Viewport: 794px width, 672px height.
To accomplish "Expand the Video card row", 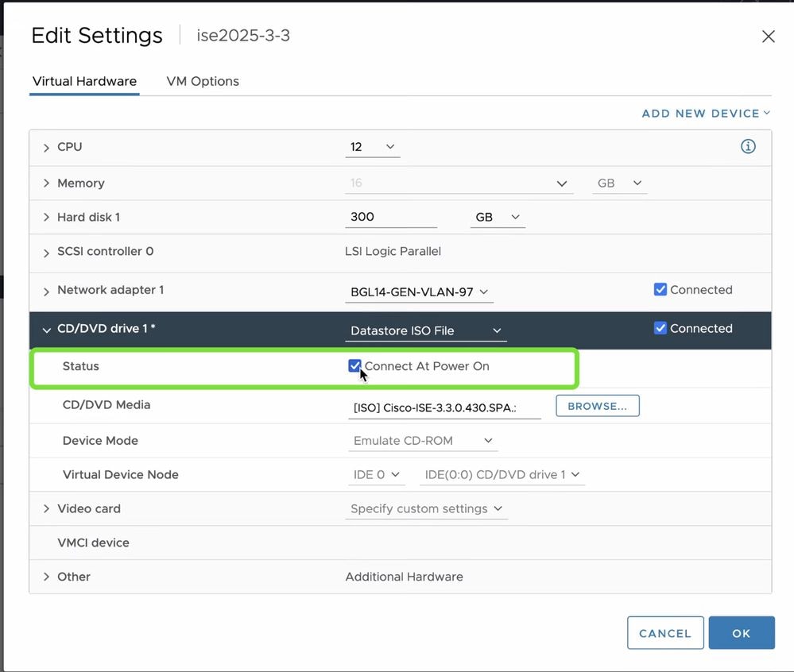I will tap(46, 509).
